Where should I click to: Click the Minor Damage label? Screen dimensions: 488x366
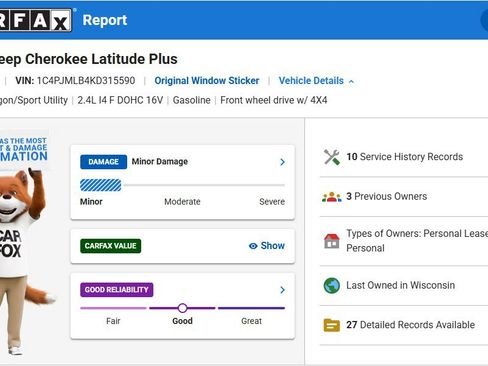(x=160, y=162)
